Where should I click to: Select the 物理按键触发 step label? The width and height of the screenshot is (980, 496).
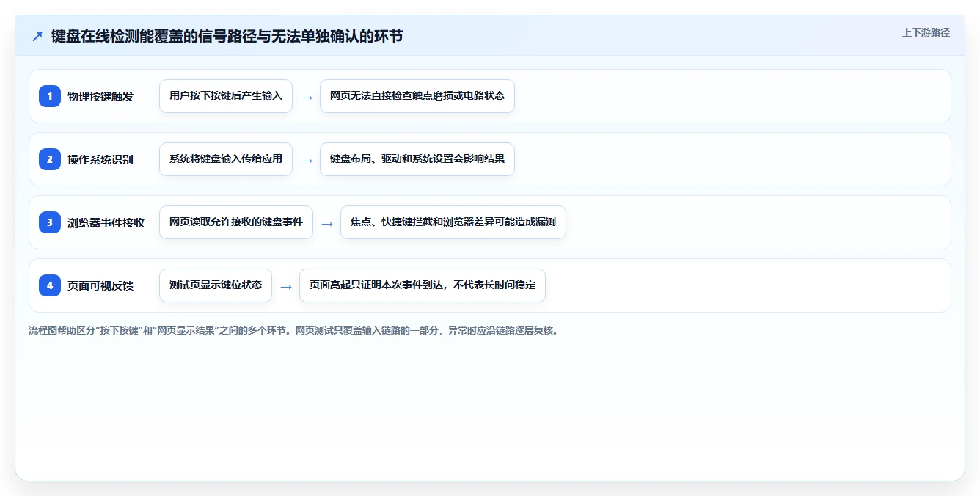[100, 96]
